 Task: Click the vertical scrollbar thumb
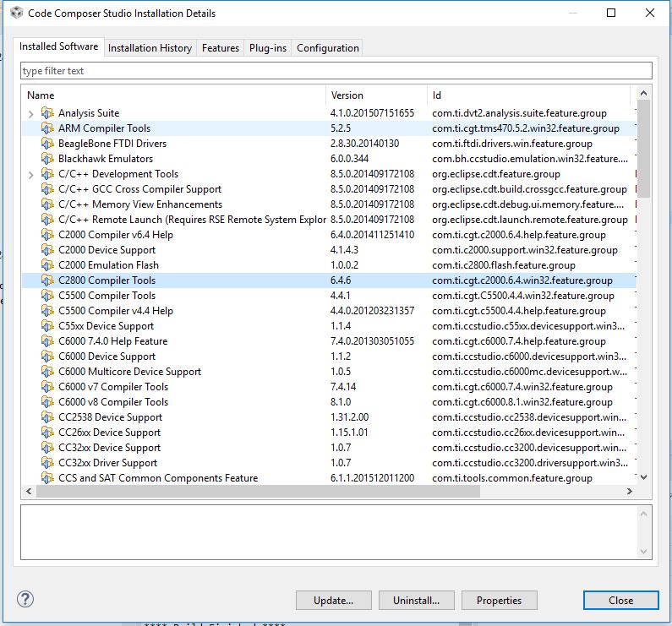(x=643, y=148)
